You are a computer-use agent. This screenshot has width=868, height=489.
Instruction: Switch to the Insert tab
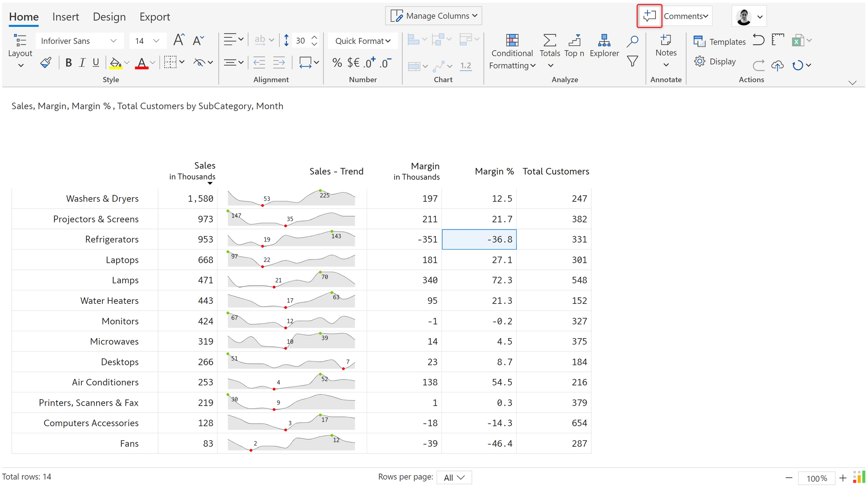pos(66,17)
